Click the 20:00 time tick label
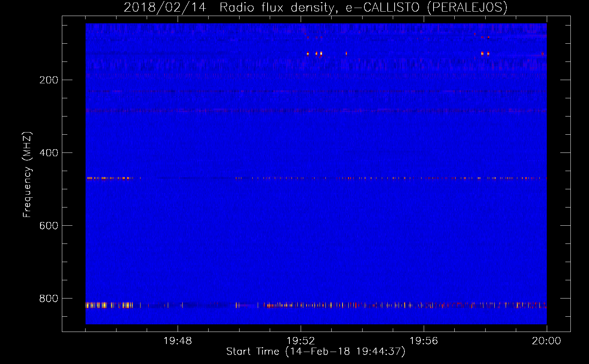The height and width of the screenshot is (364, 589). point(546,341)
